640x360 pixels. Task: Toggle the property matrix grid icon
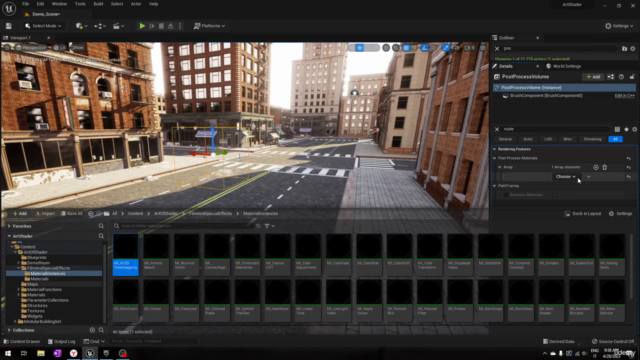coord(617,129)
